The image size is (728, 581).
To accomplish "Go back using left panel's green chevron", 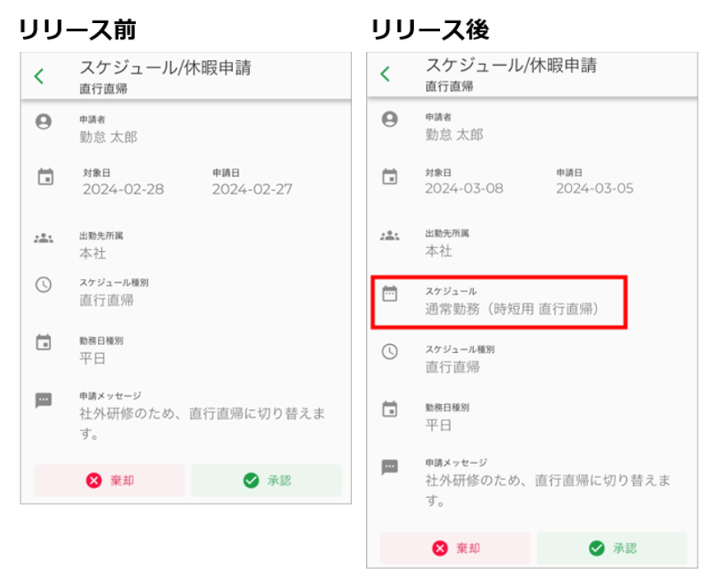I will click(39, 77).
